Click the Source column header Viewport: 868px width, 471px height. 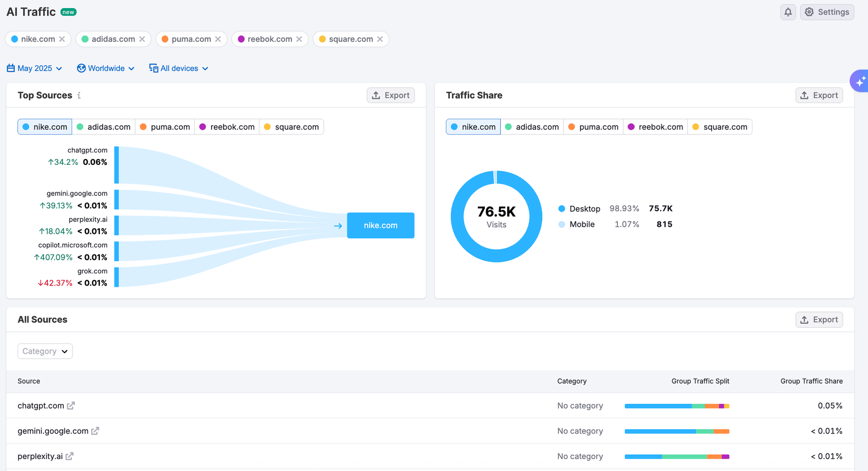coord(29,381)
